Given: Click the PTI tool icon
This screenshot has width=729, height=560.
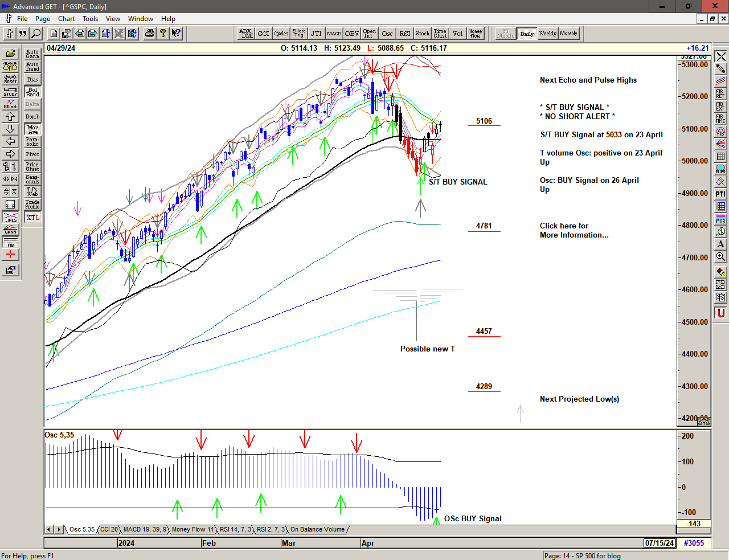Looking at the screenshot, I should tap(720, 194).
